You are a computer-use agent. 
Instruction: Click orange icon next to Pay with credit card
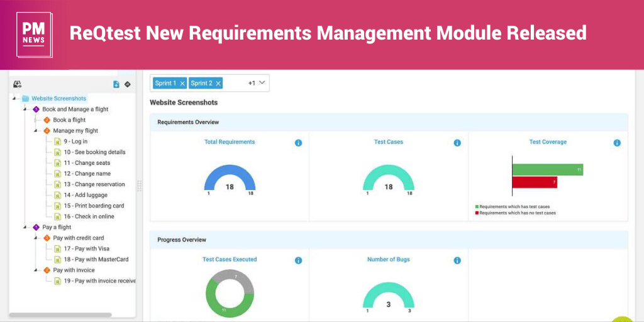(x=47, y=238)
